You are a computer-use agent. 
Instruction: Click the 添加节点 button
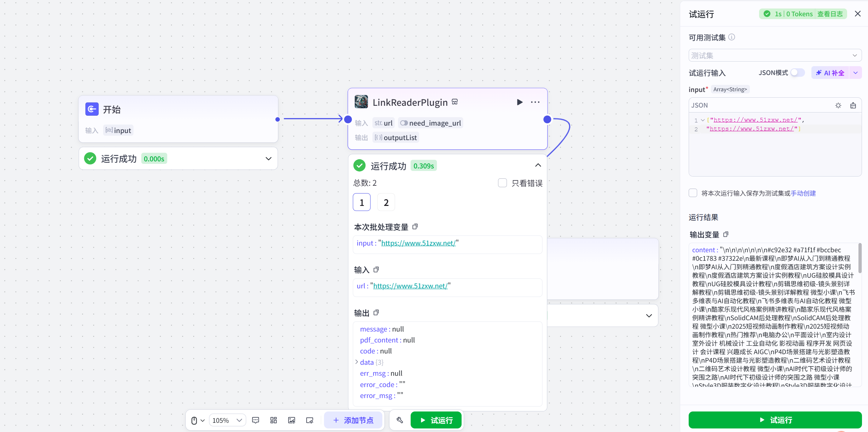[353, 420]
